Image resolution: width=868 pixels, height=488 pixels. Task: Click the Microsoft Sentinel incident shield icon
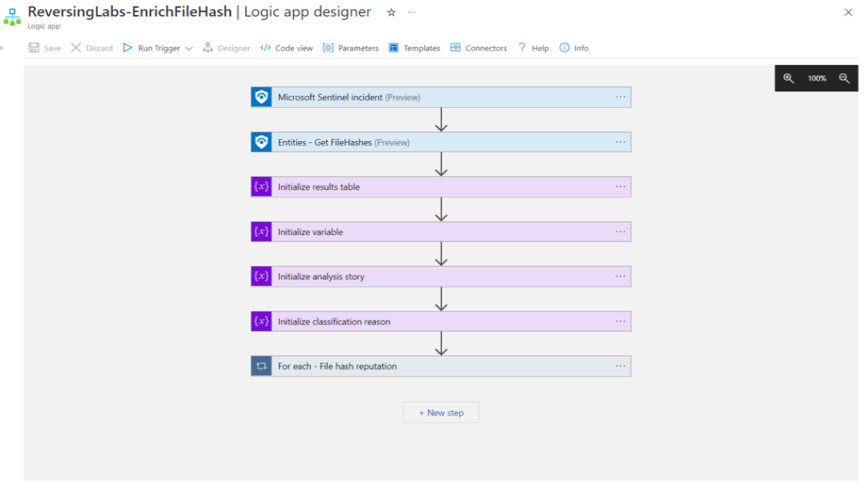click(261, 97)
